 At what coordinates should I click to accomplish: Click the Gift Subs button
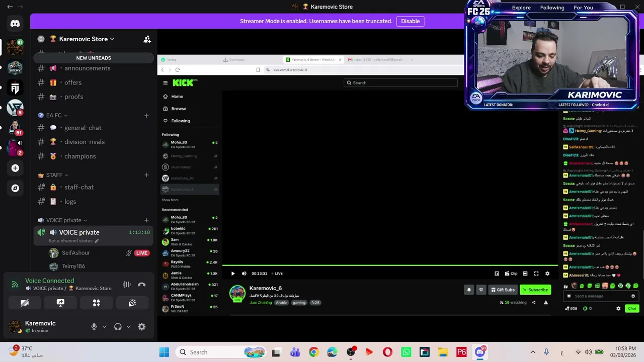[503, 290]
